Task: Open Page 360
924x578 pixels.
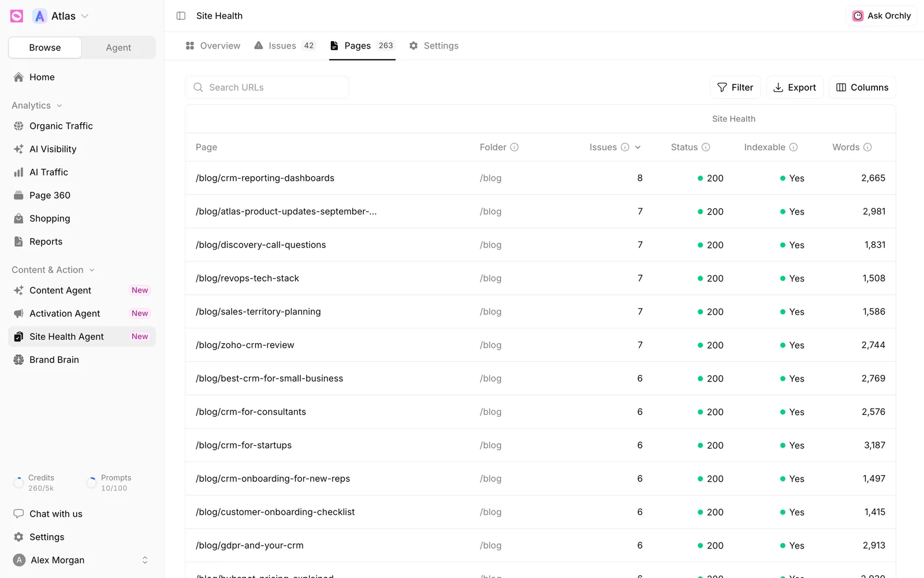Action: pos(82,195)
